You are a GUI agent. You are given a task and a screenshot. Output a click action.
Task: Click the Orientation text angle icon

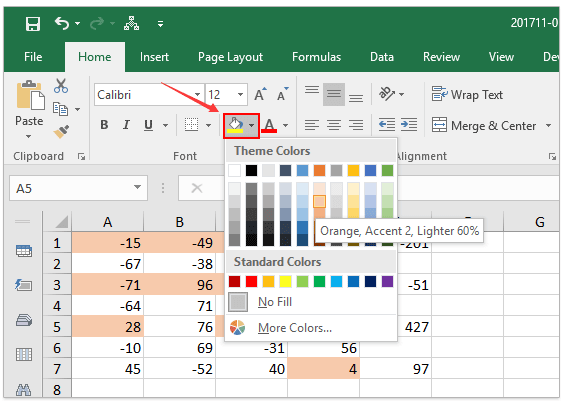click(x=387, y=94)
